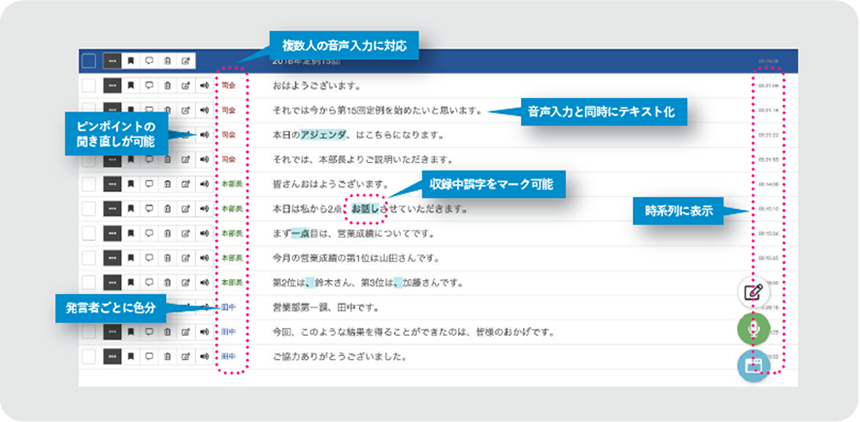Click the edit icon of the それでは、本部長より row
Screen dimensions: 860x422
(185, 159)
